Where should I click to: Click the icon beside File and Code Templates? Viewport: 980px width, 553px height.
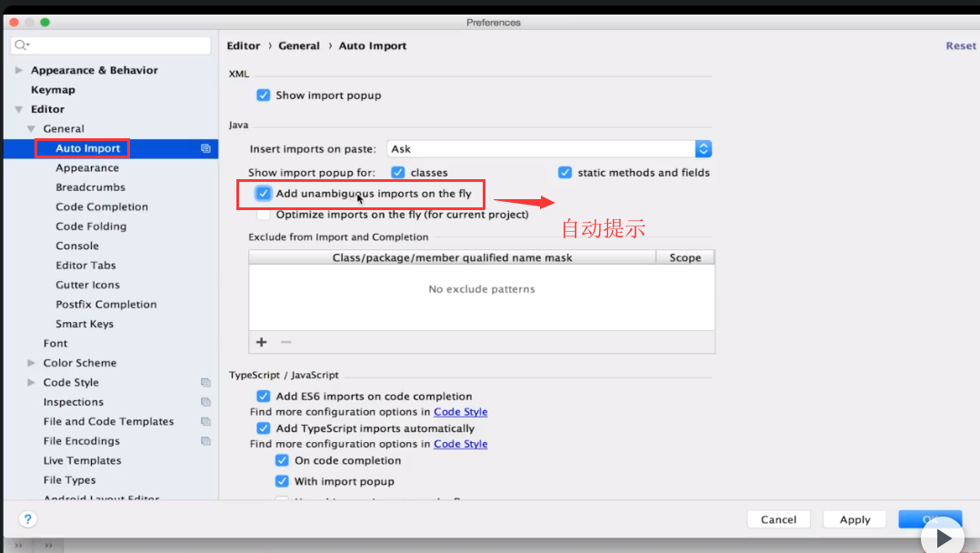click(205, 422)
